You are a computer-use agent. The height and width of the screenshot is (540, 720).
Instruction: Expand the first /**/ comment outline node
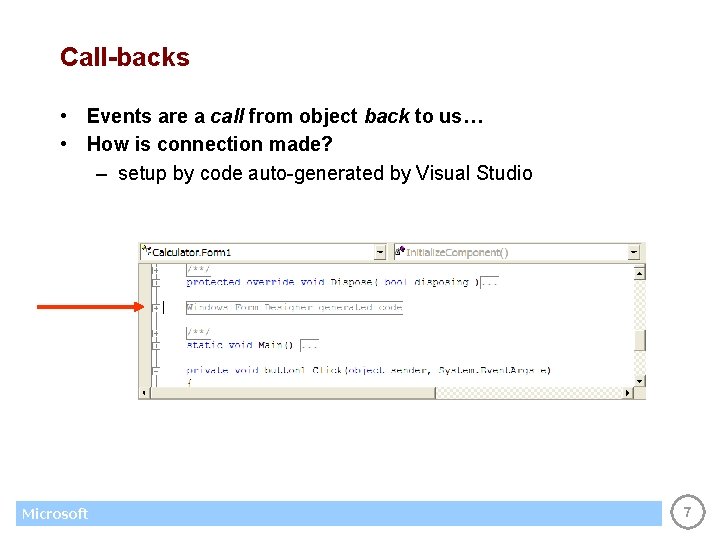point(156,270)
